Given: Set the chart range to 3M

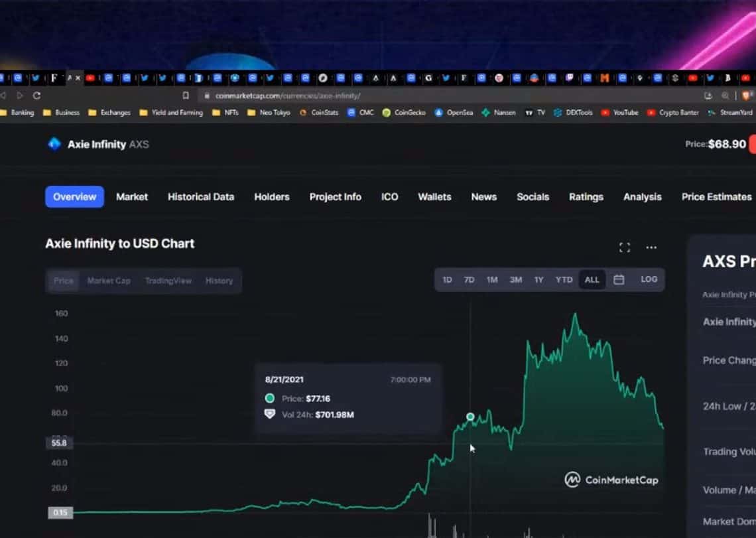Looking at the screenshot, I should coord(515,280).
